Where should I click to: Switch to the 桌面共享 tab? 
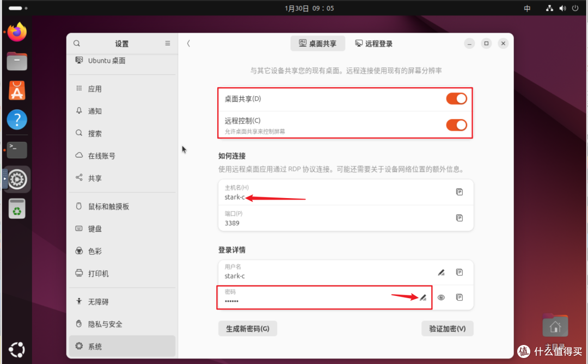[317, 44]
